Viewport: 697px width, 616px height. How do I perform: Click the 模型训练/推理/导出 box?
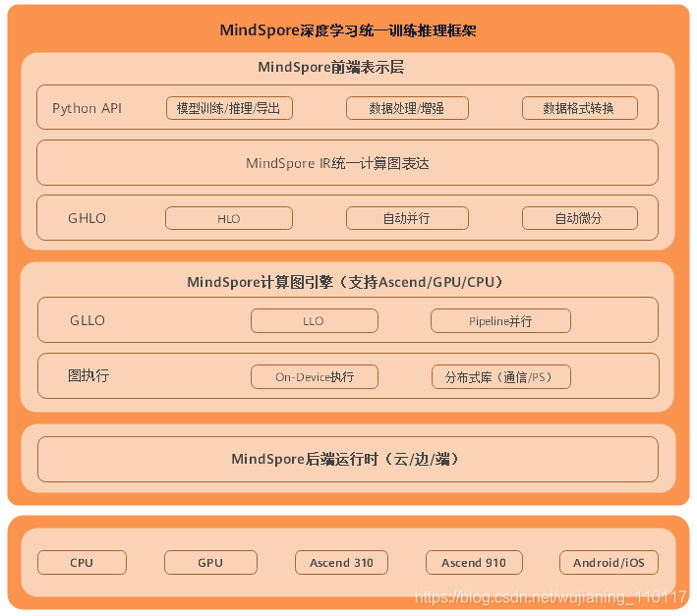pos(229,108)
